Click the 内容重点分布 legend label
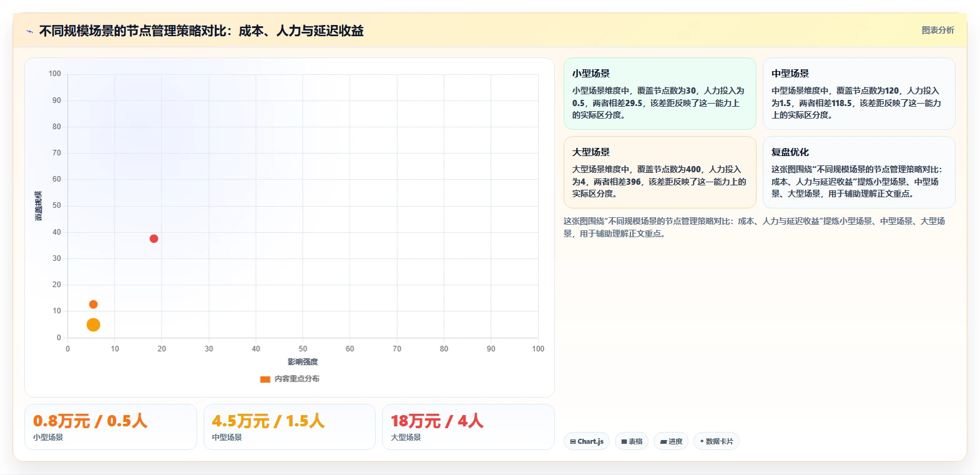 coord(297,379)
